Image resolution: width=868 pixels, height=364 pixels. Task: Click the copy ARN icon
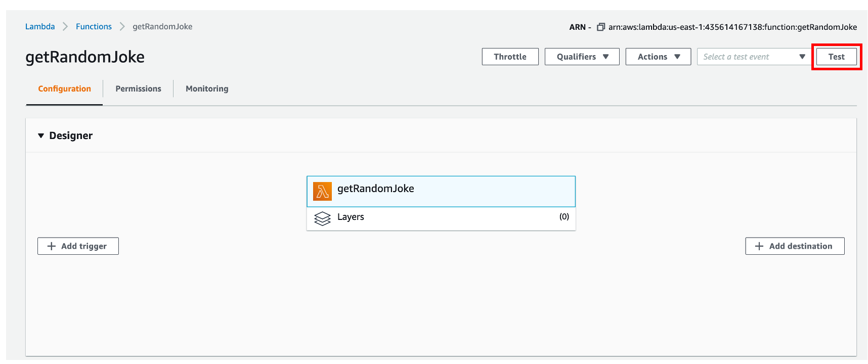coord(600,27)
